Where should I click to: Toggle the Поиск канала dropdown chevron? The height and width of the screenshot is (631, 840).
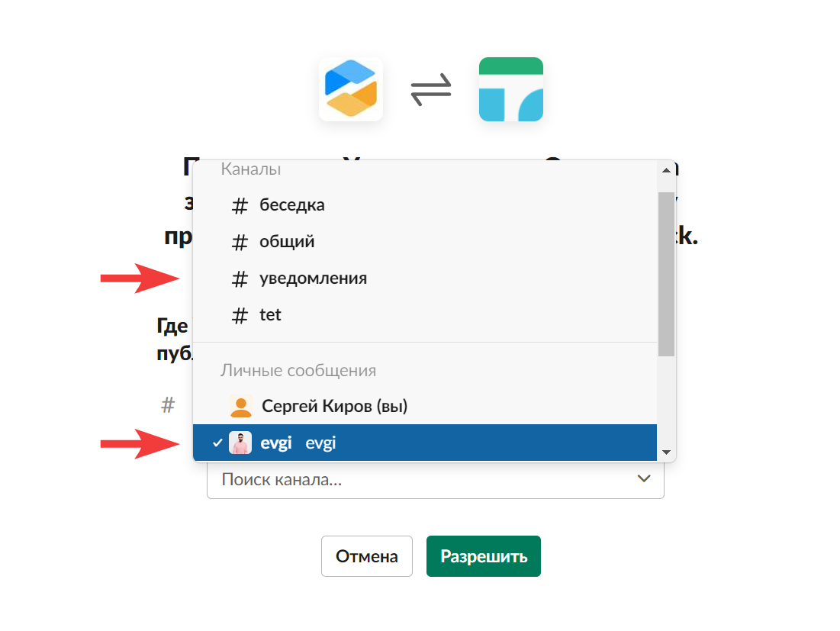[x=644, y=478]
